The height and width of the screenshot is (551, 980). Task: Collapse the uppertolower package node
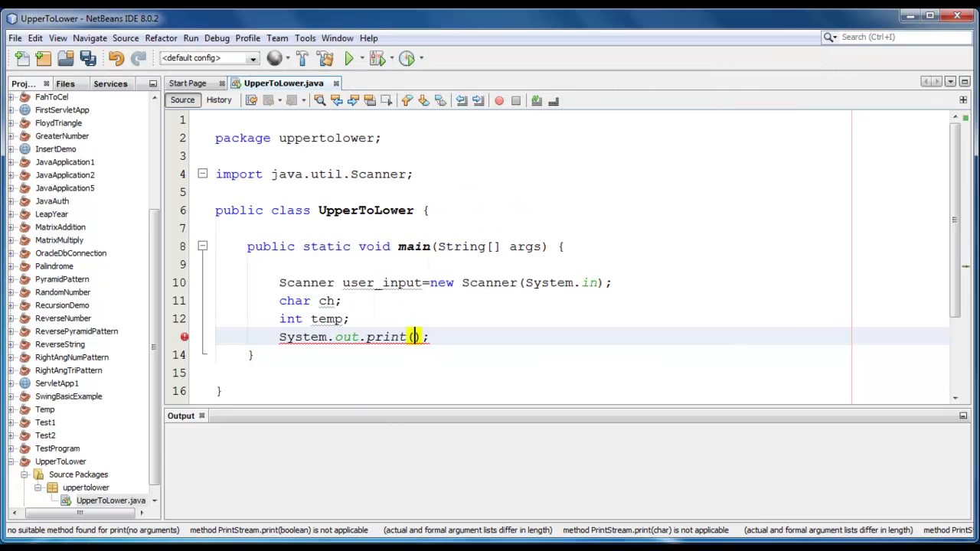(x=38, y=487)
